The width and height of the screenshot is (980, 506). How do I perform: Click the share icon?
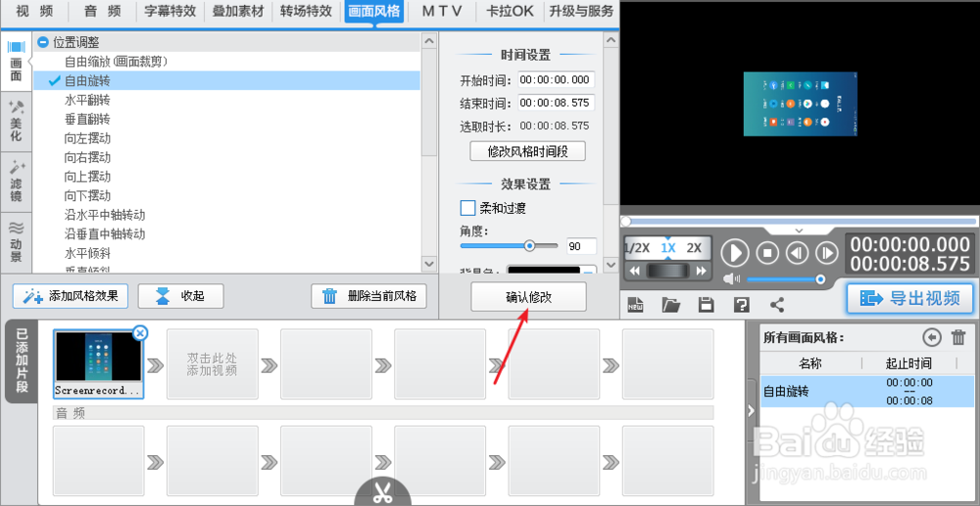pyautogui.click(x=777, y=305)
